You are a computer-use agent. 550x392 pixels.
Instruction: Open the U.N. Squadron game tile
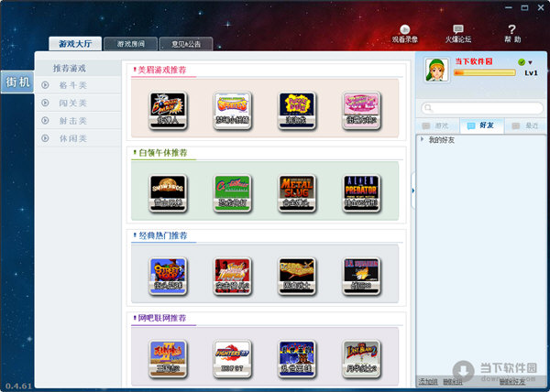click(361, 276)
